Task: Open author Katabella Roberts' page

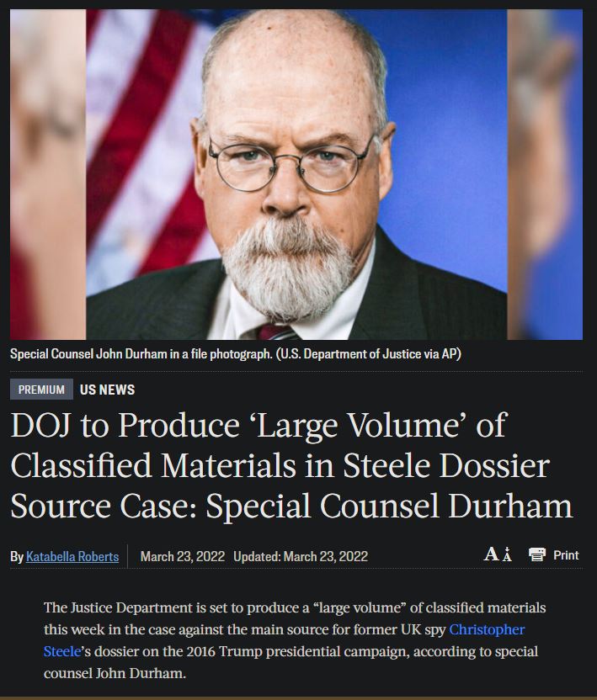Action: (x=72, y=556)
